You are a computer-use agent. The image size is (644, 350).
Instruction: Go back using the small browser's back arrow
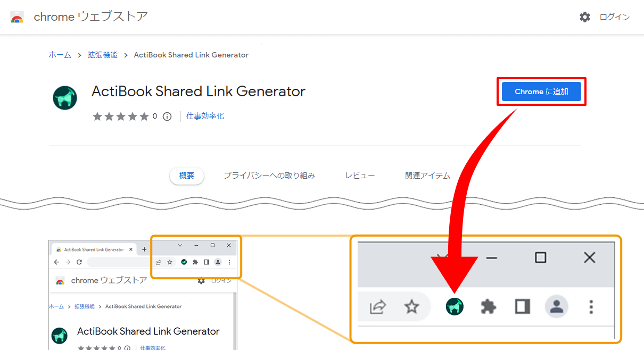tap(57, 262)
